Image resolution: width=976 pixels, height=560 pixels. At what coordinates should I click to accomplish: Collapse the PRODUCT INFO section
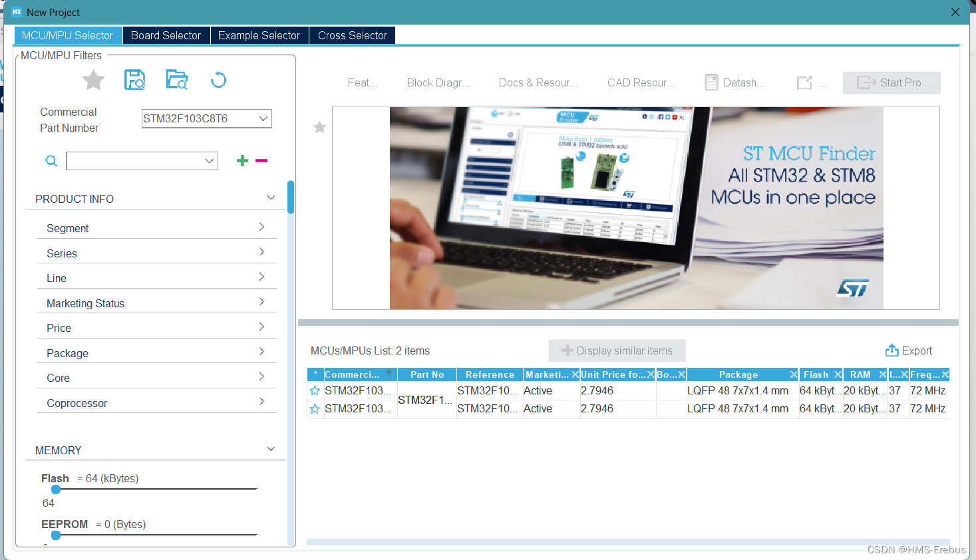click(271, 198)
